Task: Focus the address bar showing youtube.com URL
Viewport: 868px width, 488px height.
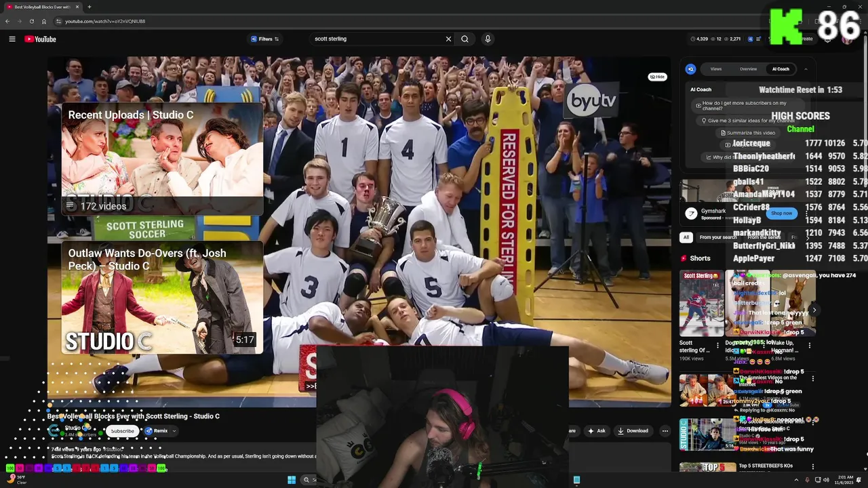Action: pos(407,21)
